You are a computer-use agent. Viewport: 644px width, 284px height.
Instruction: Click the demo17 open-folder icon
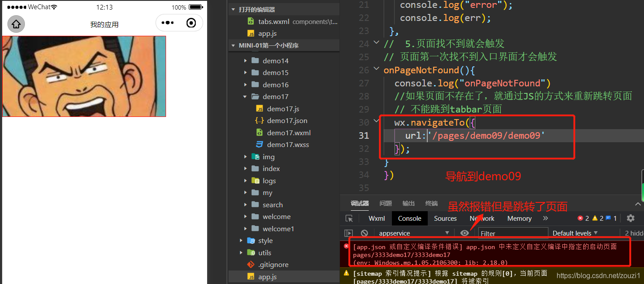coord(256,96)
